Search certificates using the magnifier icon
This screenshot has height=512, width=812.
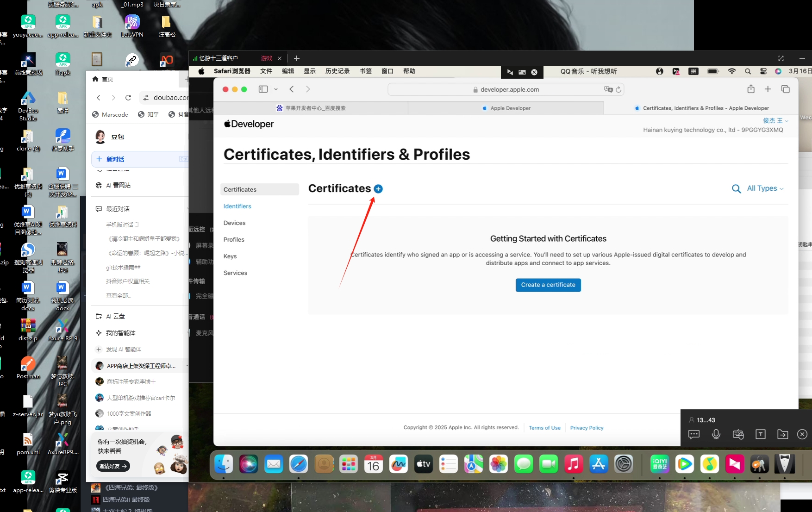pos(736,188)
